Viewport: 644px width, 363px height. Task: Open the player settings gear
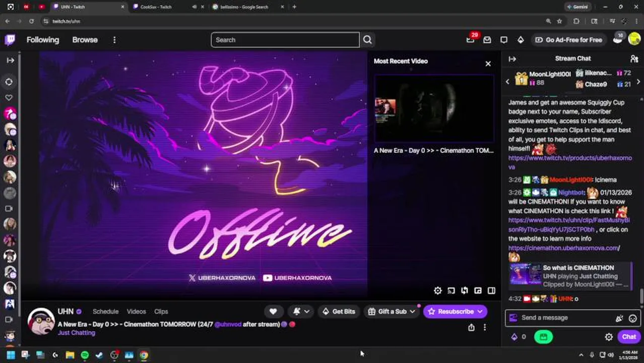click(x=438, y=290)
